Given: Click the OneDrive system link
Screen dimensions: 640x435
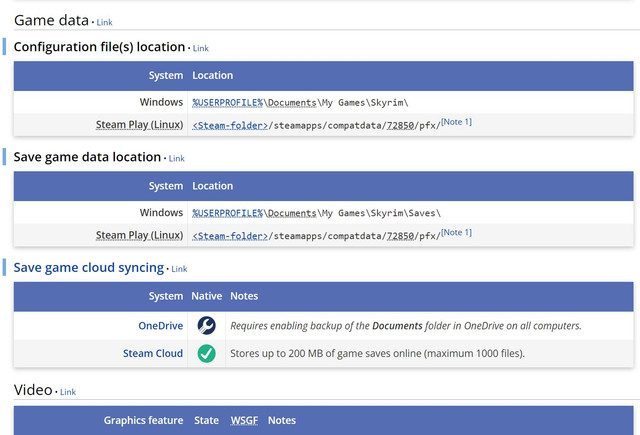Looking at the screenshot, I should tap(160, 326).
